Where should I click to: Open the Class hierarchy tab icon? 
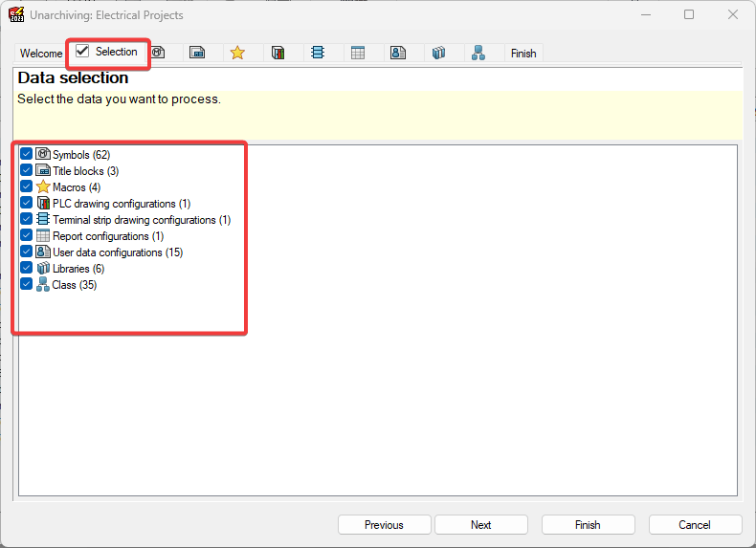(x=478, y=53)
